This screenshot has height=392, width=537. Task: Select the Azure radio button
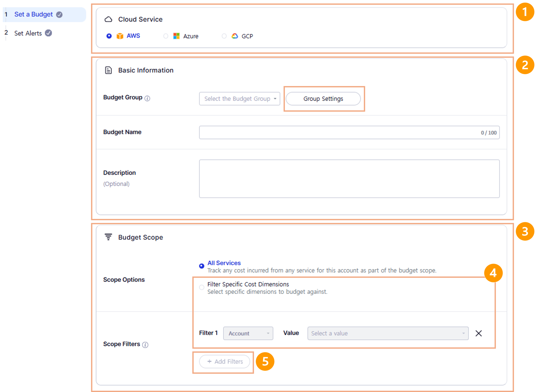tap(166, 36)
